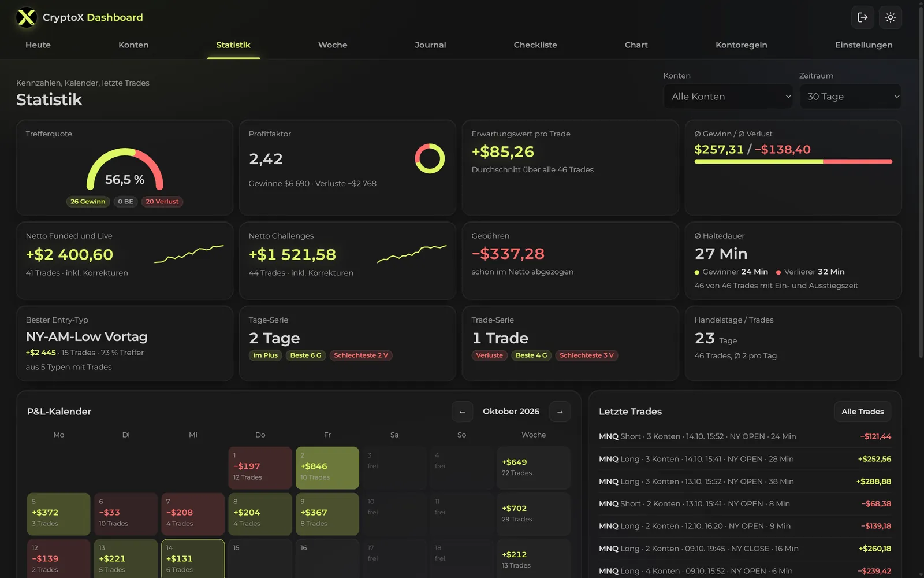This screenshot has width=924, height=578.
Task: Select the active Statistik tab
Action: (x=233, y=45)
